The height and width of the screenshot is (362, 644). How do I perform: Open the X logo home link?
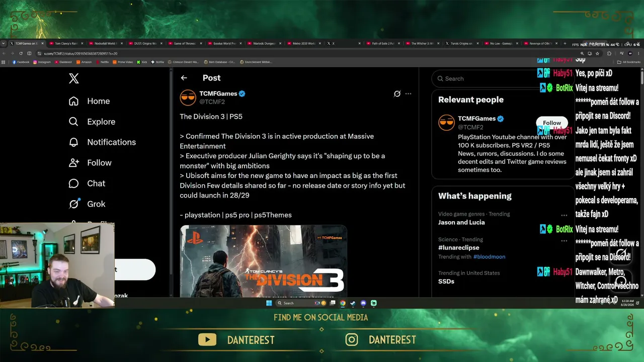[73, 78]
